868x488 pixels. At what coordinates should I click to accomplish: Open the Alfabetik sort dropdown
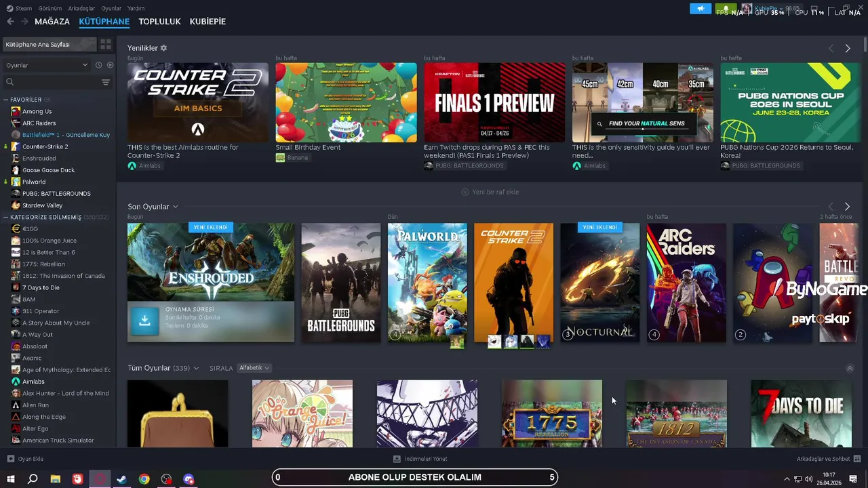coord(254,368)
